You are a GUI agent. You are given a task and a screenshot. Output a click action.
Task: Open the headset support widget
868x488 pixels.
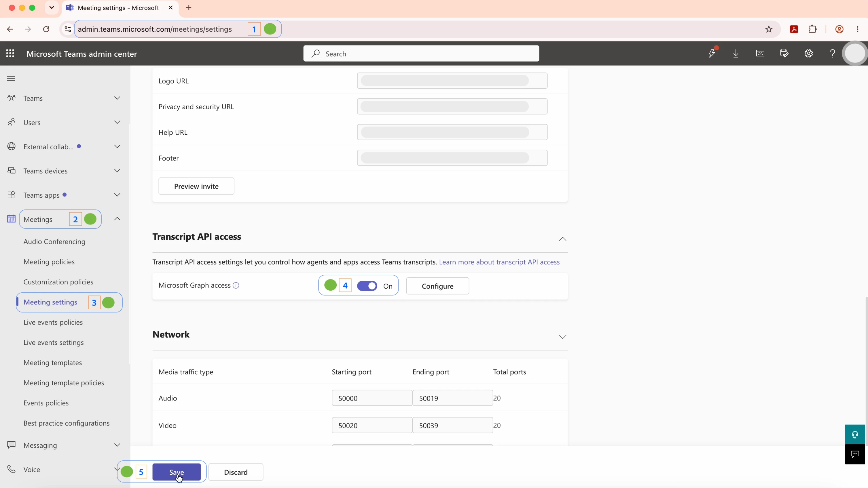coord(855,434)
